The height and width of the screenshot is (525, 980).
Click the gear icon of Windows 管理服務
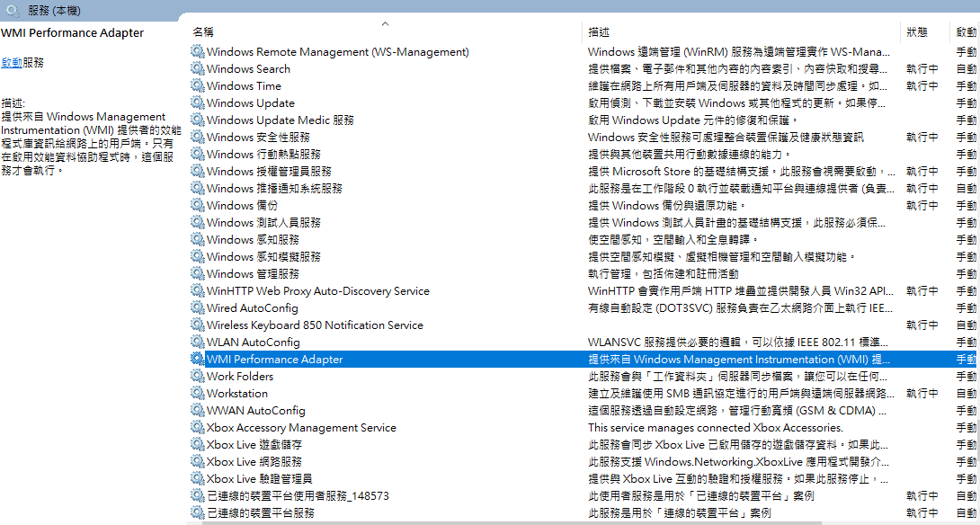point(198,274)
